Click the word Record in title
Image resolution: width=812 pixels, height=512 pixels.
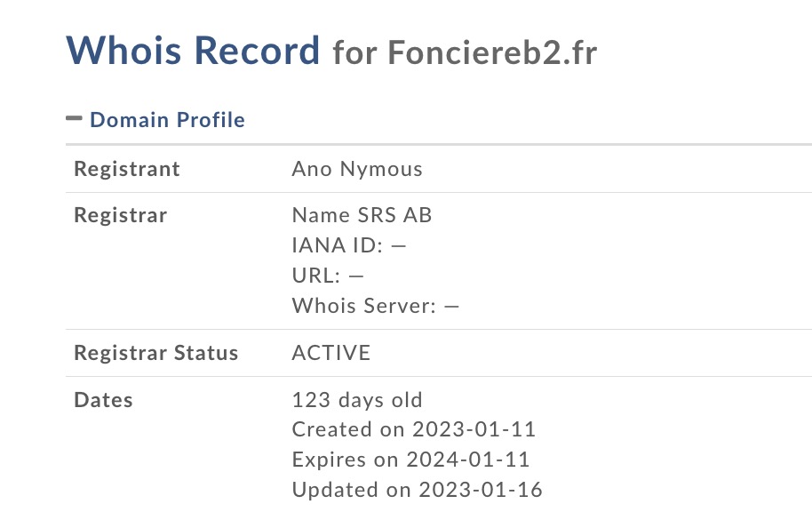pos(257,51)
